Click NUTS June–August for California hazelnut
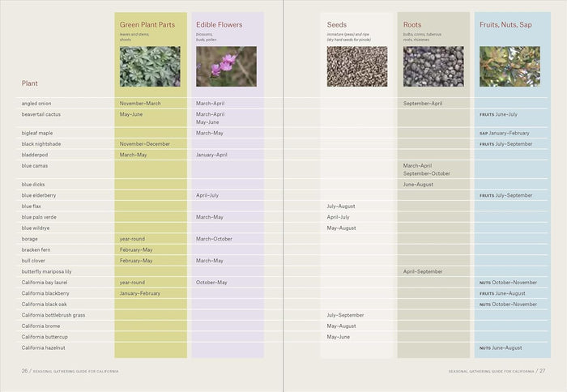Viewport: 567px width, 392px height. [x=501, y=348]
